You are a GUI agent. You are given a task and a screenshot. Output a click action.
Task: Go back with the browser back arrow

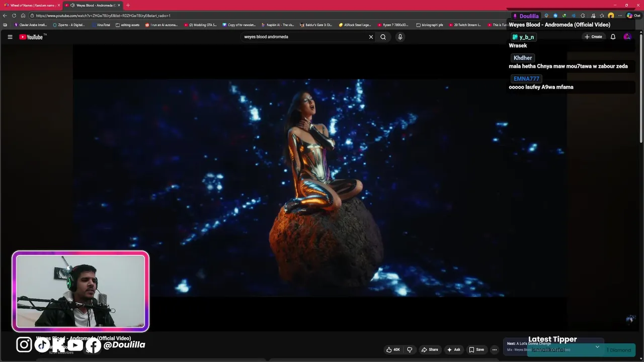(x=5, y=16)
